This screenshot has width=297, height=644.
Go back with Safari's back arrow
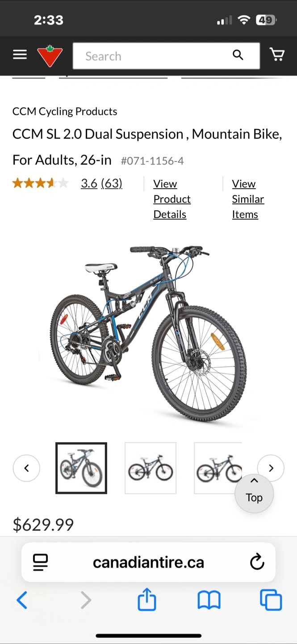(x=22, y=600)
